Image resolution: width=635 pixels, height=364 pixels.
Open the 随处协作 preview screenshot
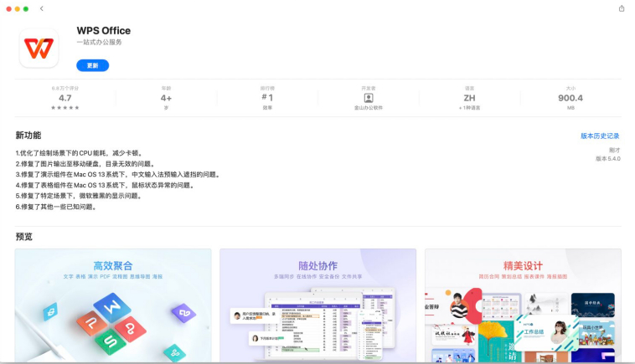(317, 305)
